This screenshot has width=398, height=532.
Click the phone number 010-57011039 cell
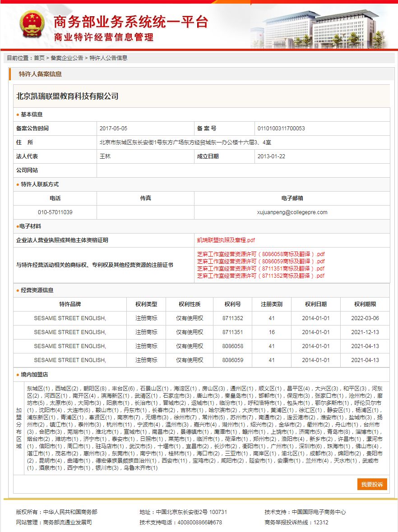point(55,212)
